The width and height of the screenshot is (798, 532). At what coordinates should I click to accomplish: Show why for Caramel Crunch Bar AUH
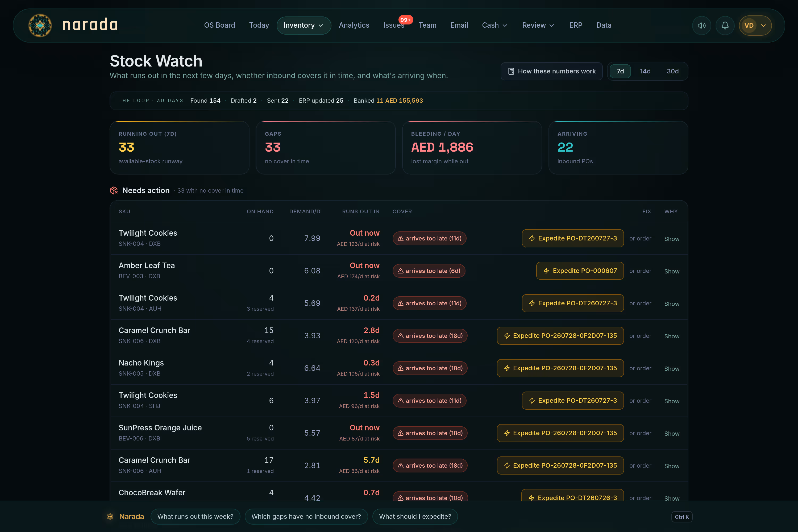pyautogui.click(x=671, y=466)
